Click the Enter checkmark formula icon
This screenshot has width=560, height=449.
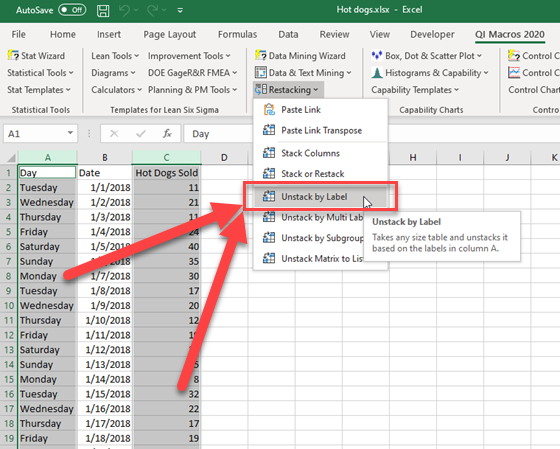coord(141,134)
